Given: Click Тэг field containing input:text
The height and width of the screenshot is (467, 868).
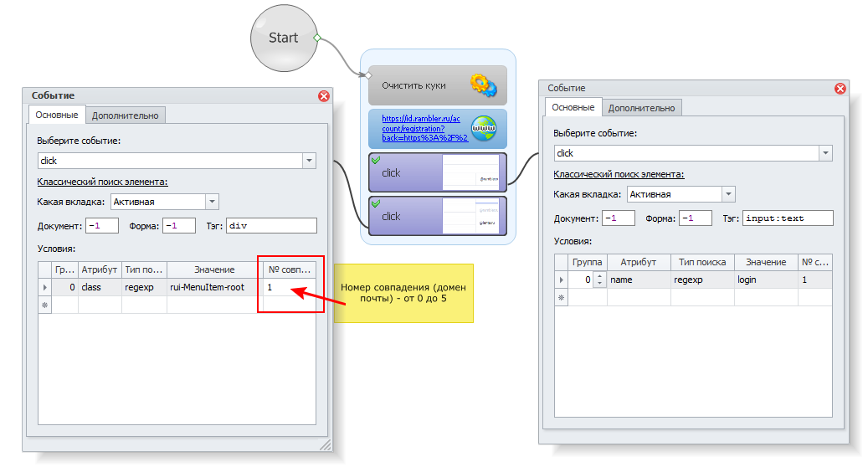Looking at the screenshot, I should (x=788, y=218).
